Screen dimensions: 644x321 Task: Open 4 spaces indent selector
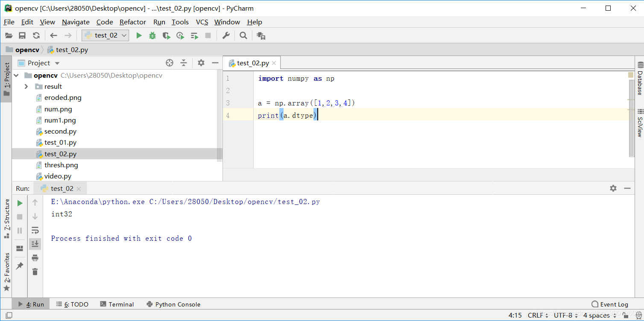point(599,315)
